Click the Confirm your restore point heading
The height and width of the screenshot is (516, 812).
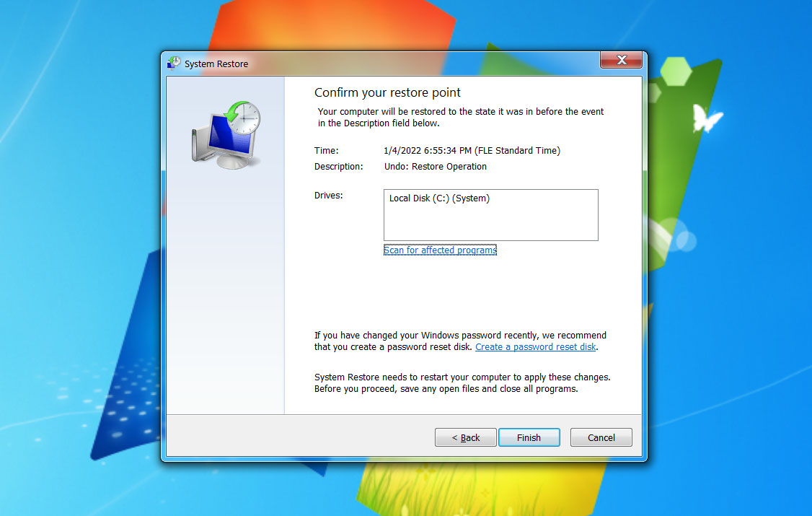pyautogui.click(x=387, y=92)
